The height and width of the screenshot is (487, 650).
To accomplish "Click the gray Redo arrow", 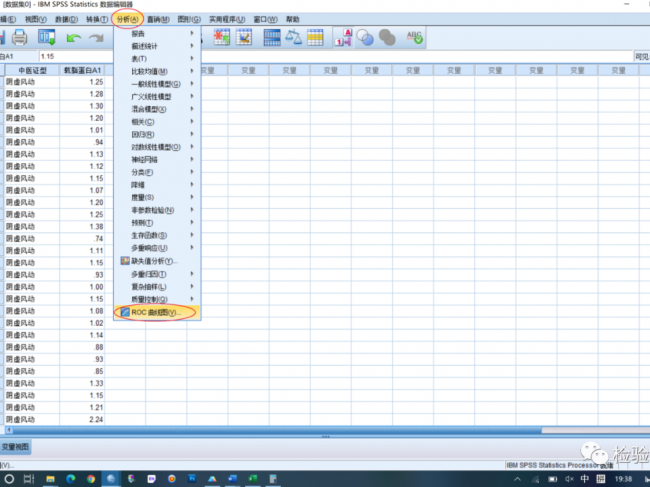I will (96, 38).
